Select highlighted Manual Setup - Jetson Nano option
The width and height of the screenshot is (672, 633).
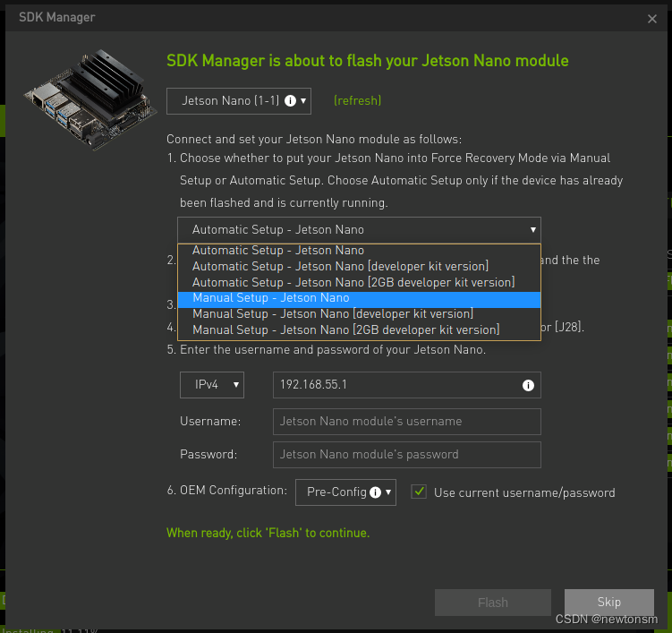(359, 299)
